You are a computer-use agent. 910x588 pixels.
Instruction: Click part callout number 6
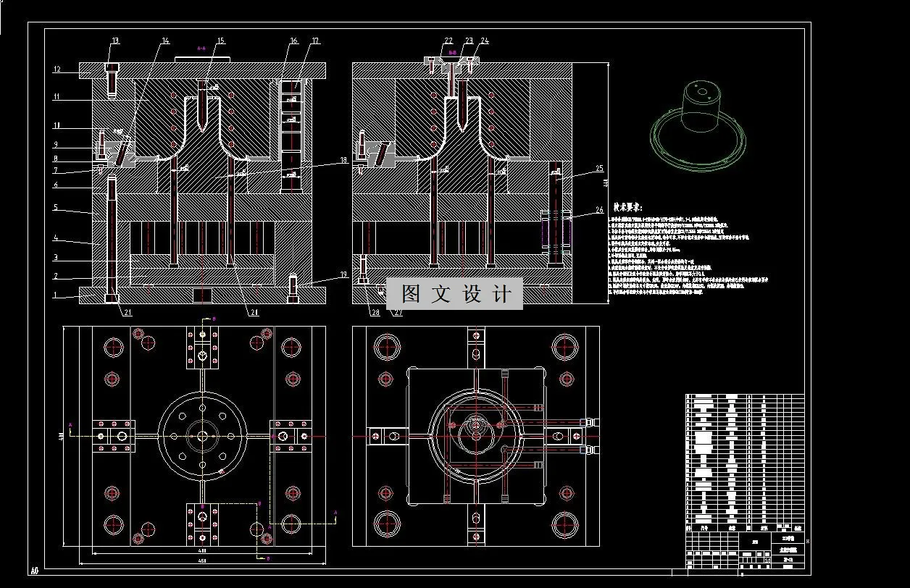54,185
